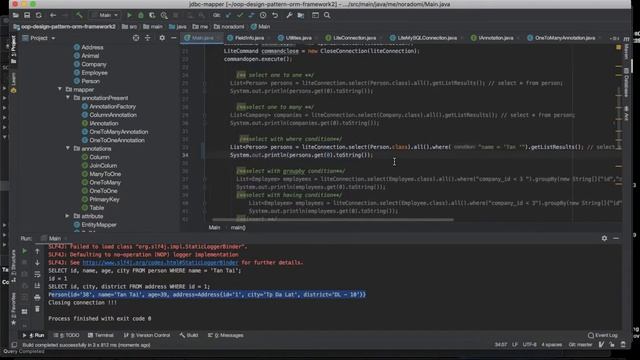
Task: Switch to the LiteMySQLConnection.java tab
Action: (424, 38)
